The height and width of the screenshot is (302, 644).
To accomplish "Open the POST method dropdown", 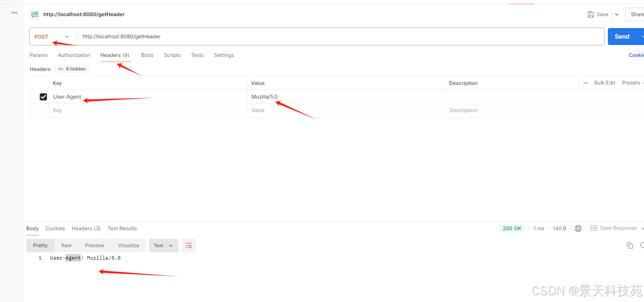I will (x=52, y=37).
